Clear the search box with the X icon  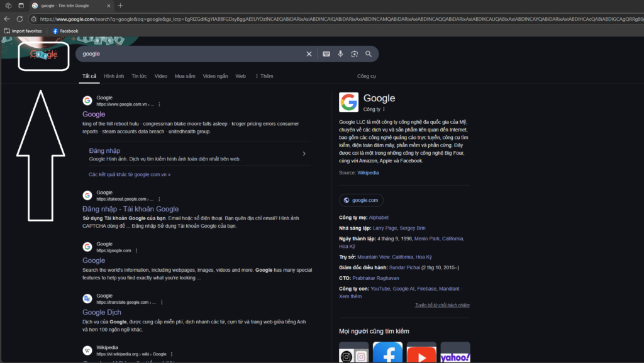click(x=309, y=54)
